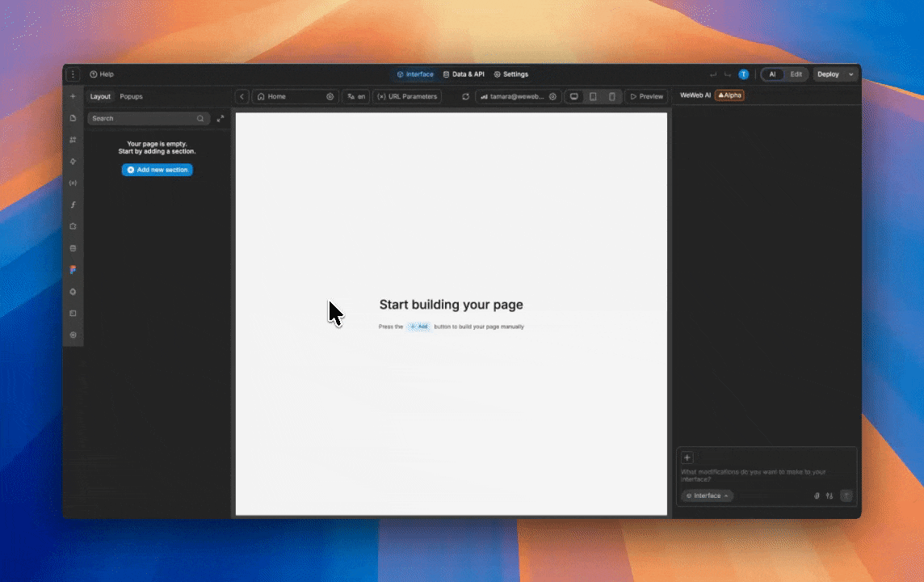924x582 pixels.
Task: Click the redo arrow
Action: 728,74
